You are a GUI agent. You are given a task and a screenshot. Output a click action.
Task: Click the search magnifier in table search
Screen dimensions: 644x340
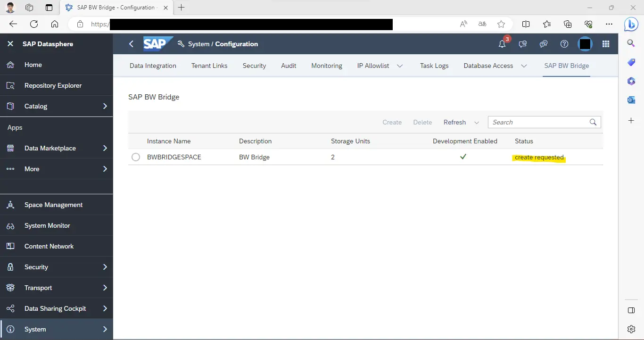point(593,122)
